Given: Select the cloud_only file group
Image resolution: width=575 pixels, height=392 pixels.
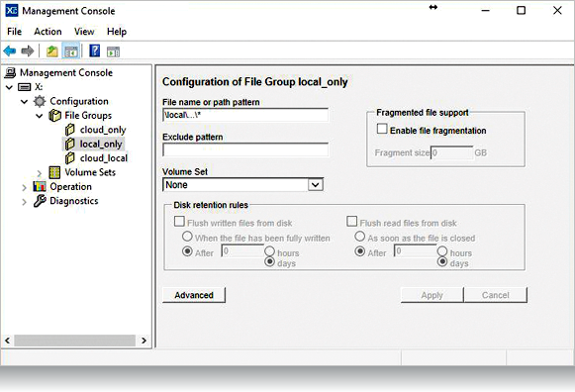Looking at the screenshot, I should point(103,130).
